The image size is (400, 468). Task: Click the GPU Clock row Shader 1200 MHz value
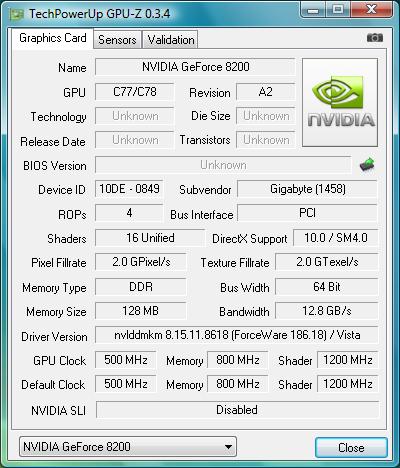[348, 360]
